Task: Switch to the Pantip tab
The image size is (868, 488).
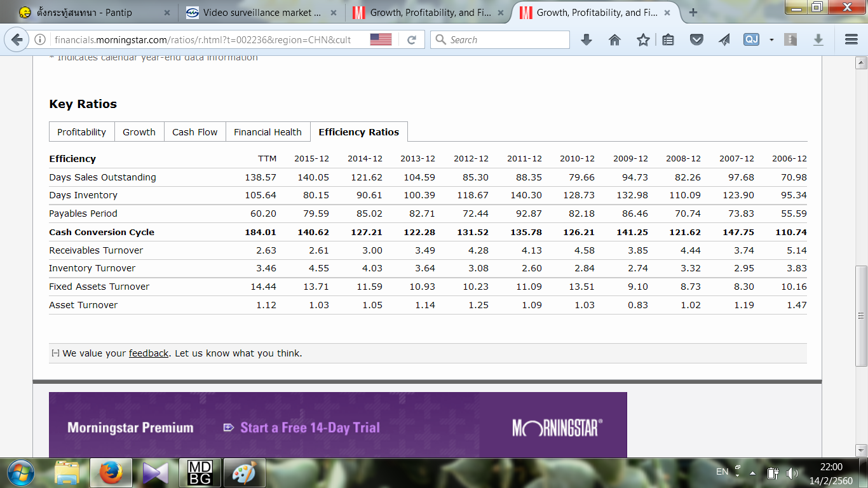Action: 93,13
